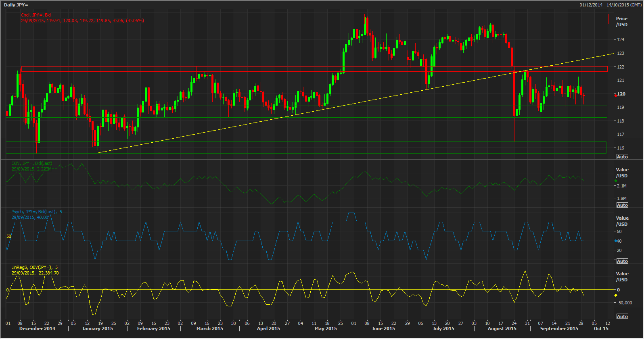Click the Auto scale button in the LinRegS pane
The width and height of the screenshot is (644, 339).
(622, 316)
